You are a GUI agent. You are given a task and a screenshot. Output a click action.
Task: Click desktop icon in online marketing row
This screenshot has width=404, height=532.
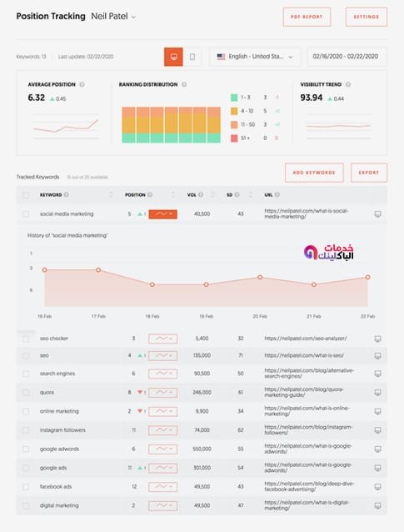377,411
